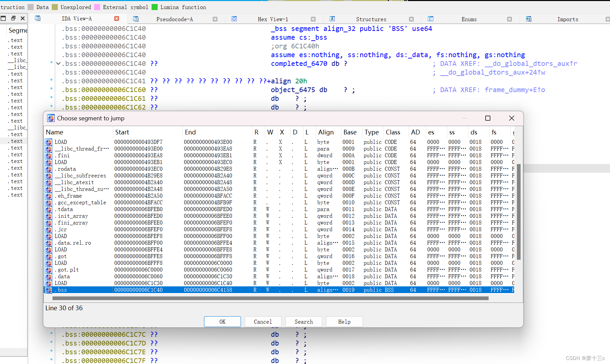The width and height of the screenshot is (610, 364).
Task: Click the IDA icon in dialog title bar
Action: 51,118
